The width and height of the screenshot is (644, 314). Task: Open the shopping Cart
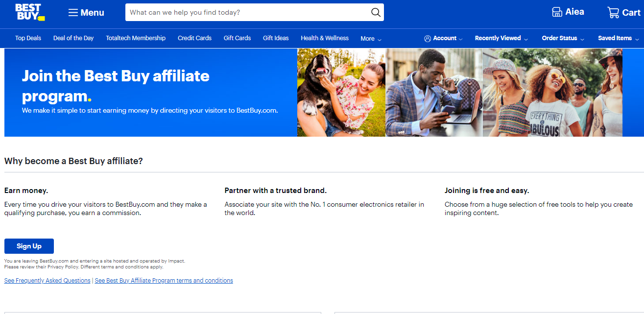pyautogui.click(x=623, y=13)
